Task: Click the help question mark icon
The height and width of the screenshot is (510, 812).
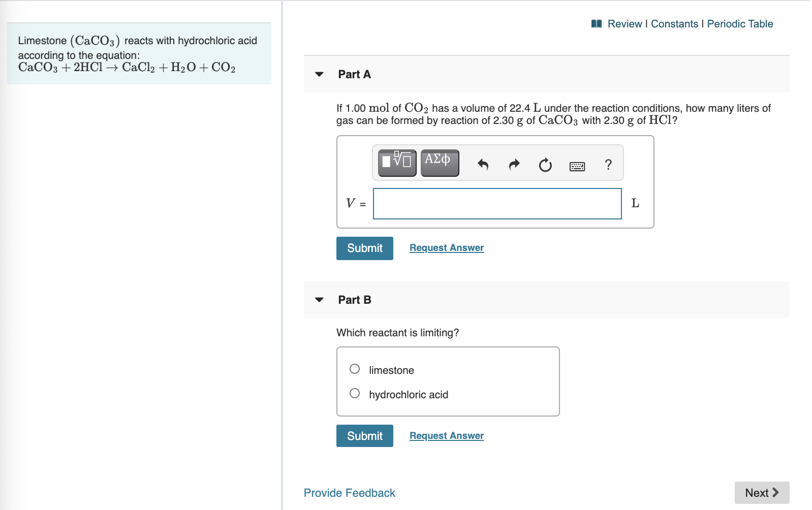Action: (608, 164)
